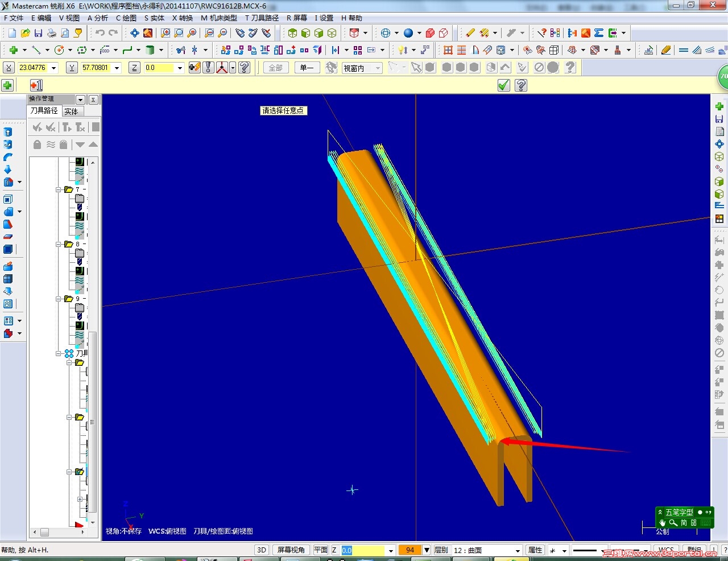Click the 层别 button in status bar
728x561 pixels.
(441, 550)
